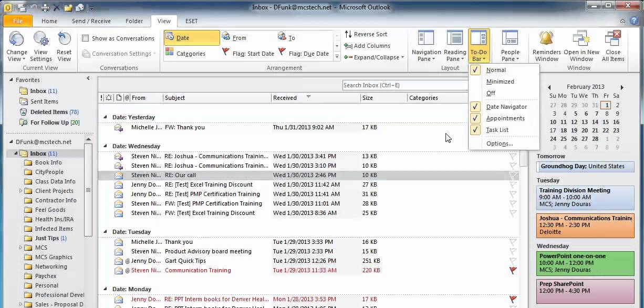Image resolution: width=644 pixels, height=308 pixels.
Task: Click the To-Do Bar button
Action: click(x=479, y=46)
